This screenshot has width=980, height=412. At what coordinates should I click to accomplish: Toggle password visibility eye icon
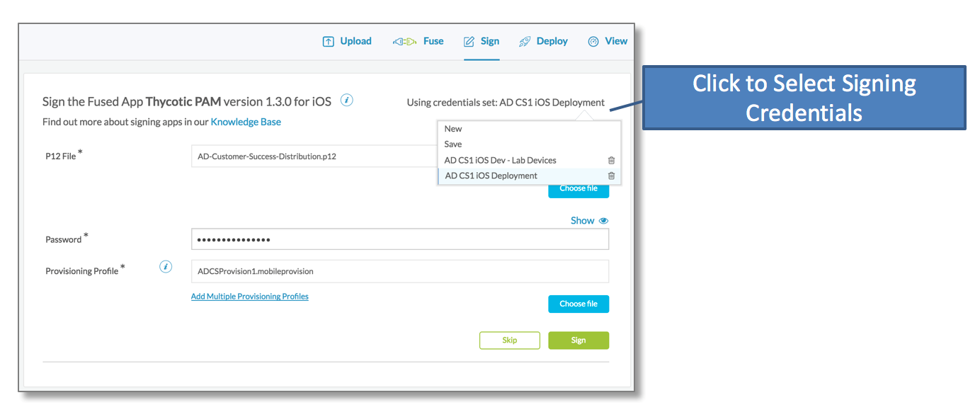(603, 221)
